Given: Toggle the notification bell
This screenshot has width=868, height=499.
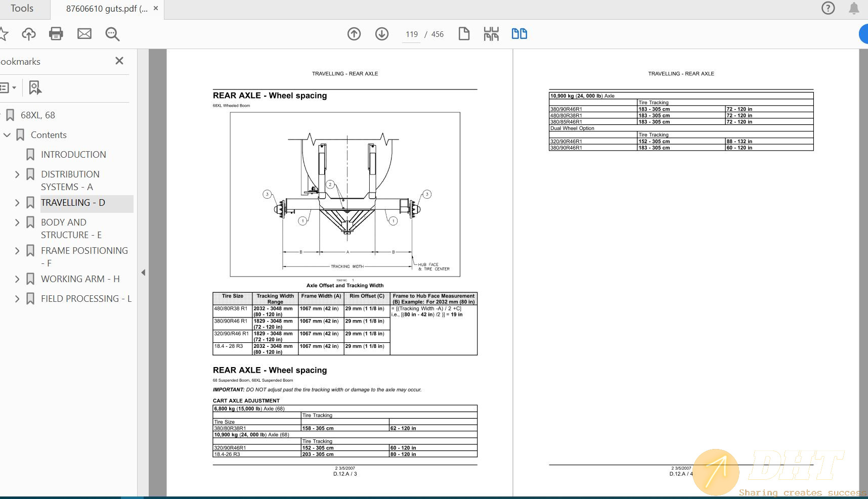Looking at the screenshot, I should point(854,8).
